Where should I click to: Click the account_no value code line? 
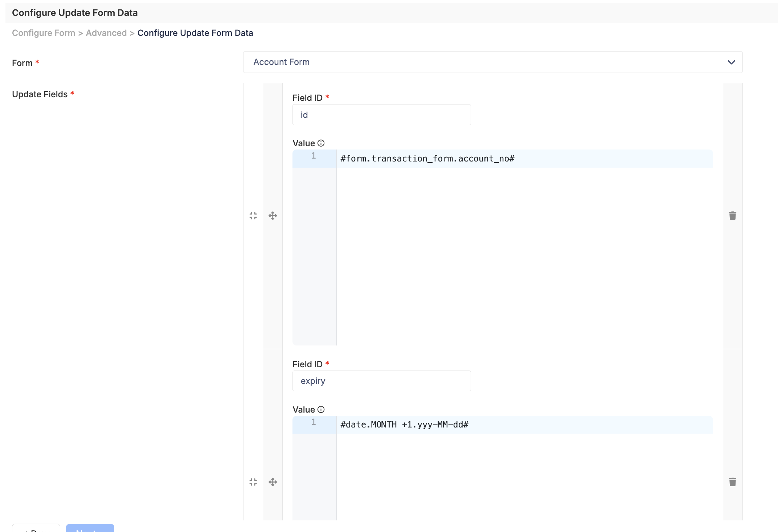point(525,159)
